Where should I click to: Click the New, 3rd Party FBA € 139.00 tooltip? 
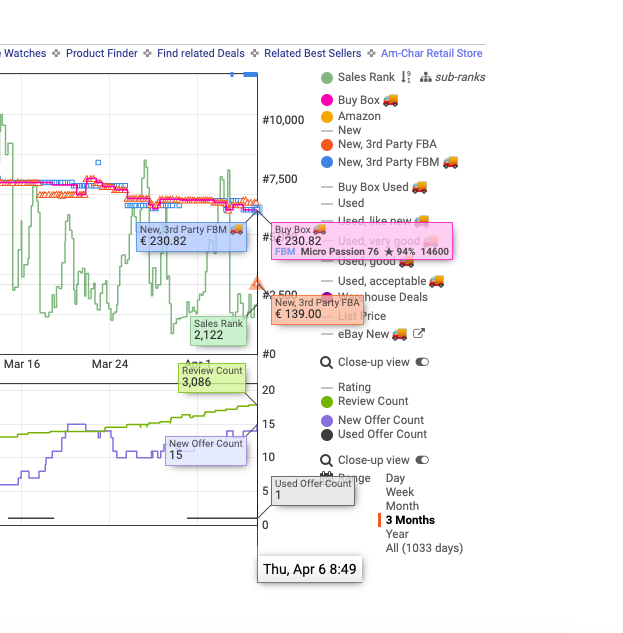click(317, 310)
